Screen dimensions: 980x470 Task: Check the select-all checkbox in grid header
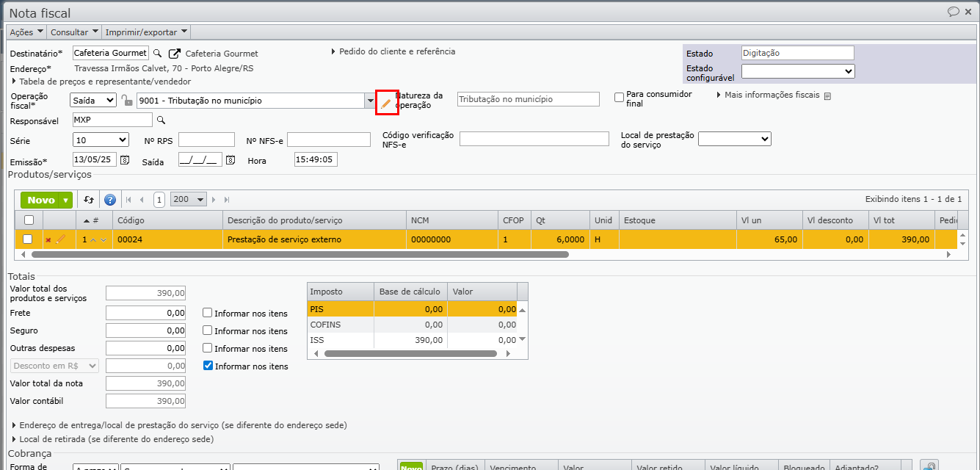click(x=29, y=220)
